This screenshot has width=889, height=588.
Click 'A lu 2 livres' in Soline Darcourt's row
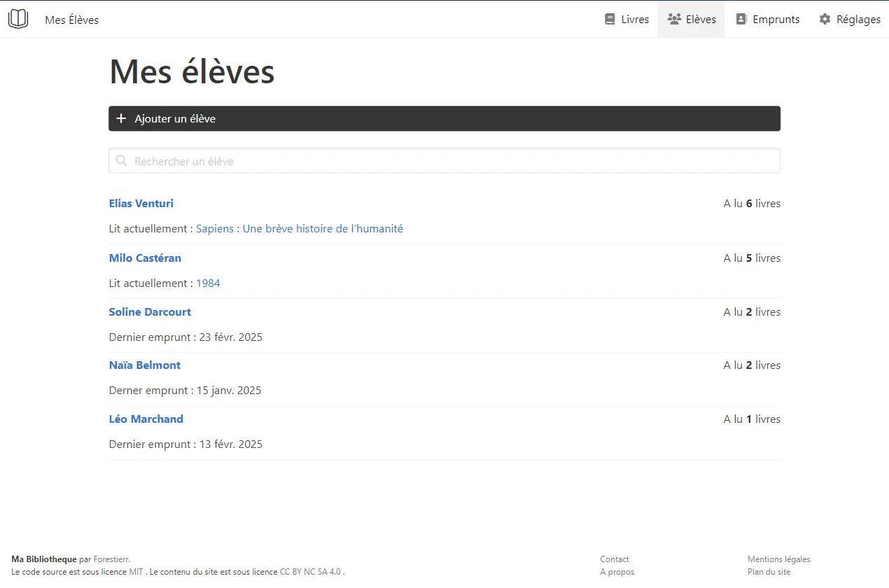click(x=752, y=312)
